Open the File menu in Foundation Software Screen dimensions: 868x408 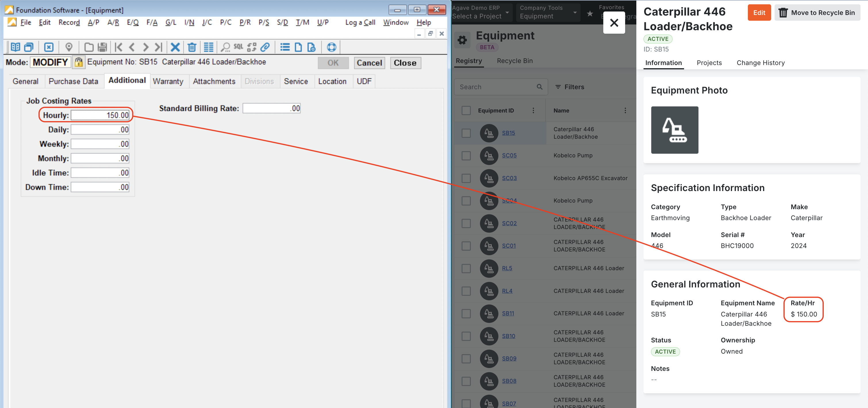(x=26, y=22)
